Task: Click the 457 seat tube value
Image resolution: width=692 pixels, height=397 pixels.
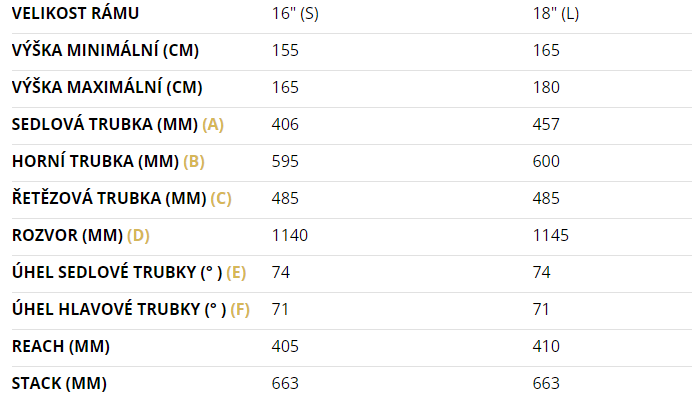Action: click(546, 124)
